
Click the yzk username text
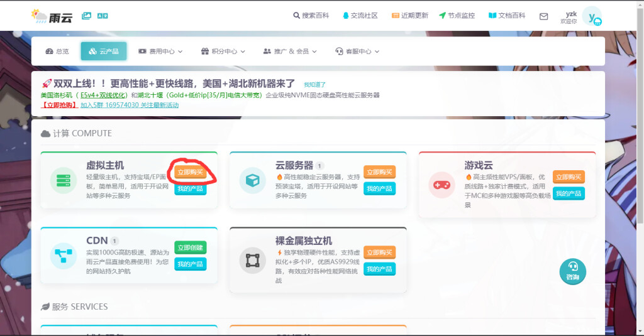click(x=571, y=14)
